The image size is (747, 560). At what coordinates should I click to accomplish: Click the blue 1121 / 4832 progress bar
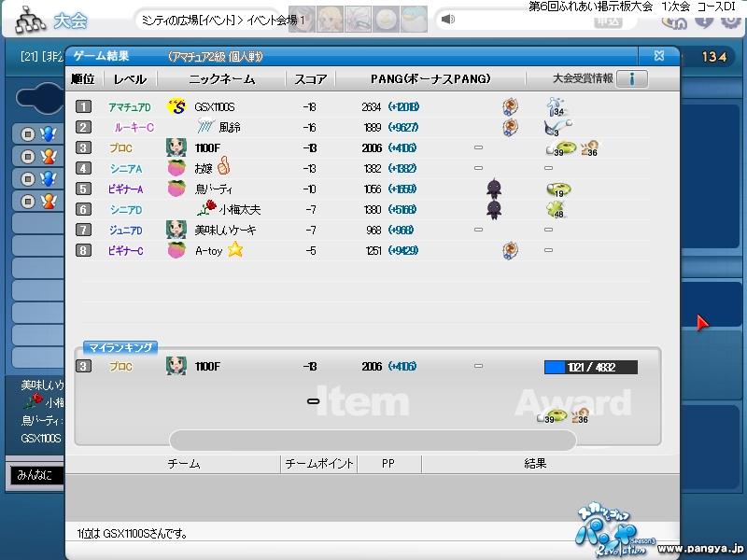(x=590, y=368)
